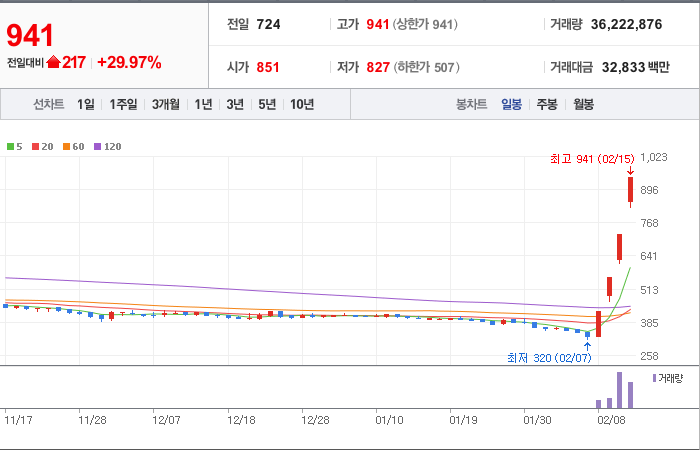Click the 시가 value 851
Screen dimensions: 700x450
point(268,67)
